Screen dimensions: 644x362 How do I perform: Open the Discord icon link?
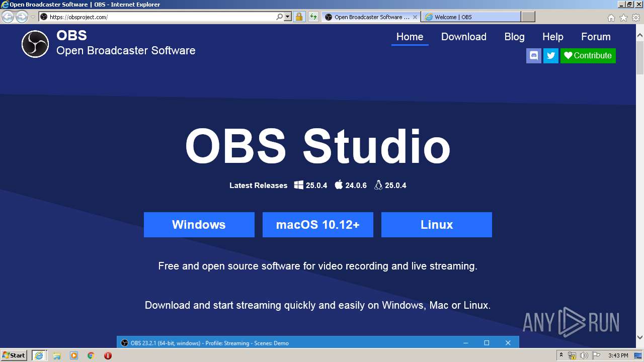[534, 56]
